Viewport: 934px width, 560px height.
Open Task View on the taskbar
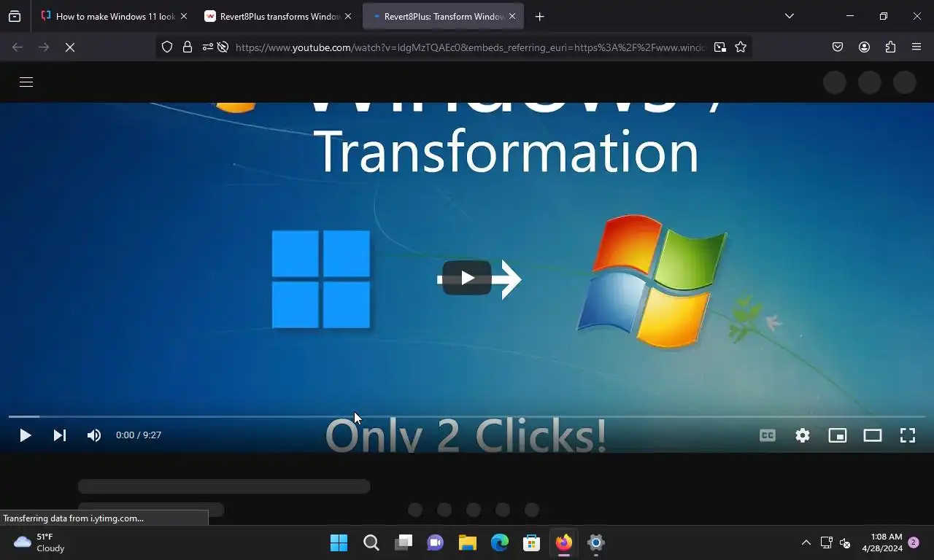[x=404, y=542]
